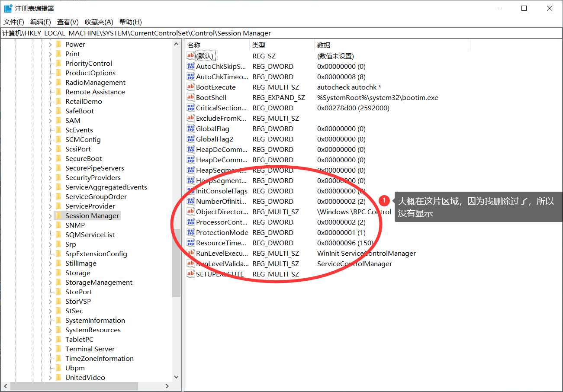Viewport: 563px width, 392px height.
Task: Expand the Session Manager key
Action: click(x=50, y=215)
